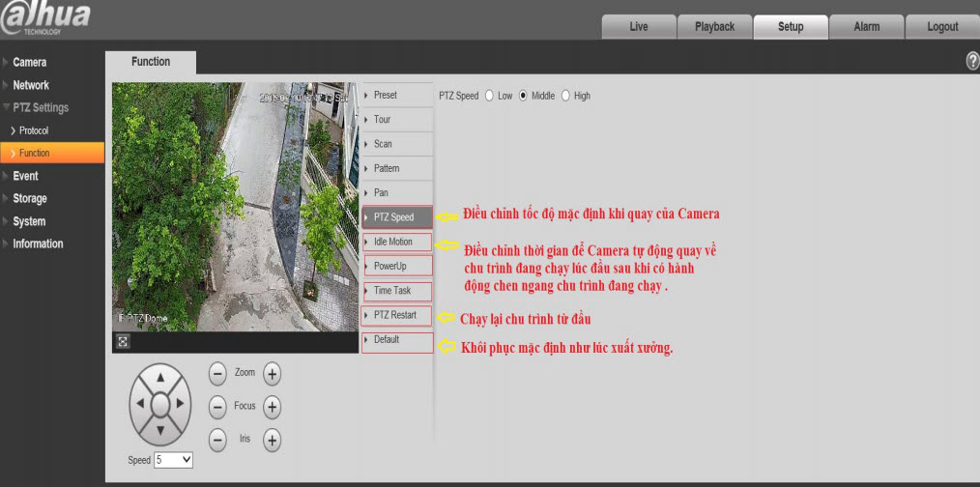
Task: Click the Zoom out minus icon
Action: pos(217,373)
